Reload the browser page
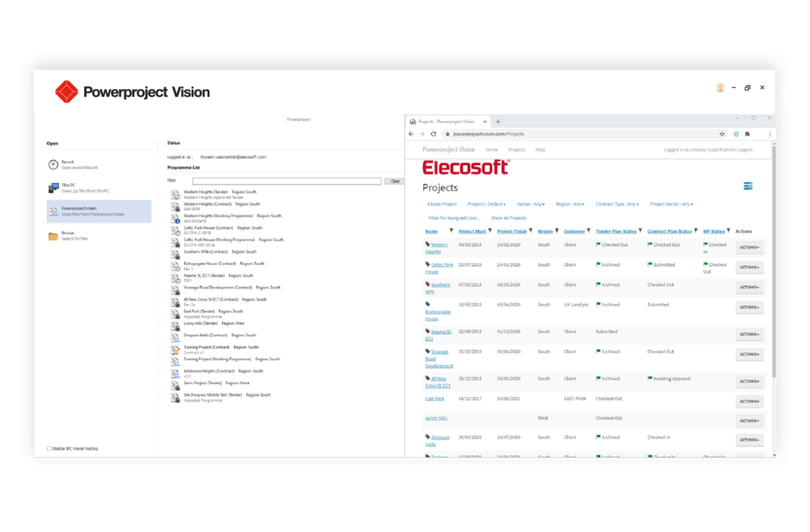 click(433, 134)
